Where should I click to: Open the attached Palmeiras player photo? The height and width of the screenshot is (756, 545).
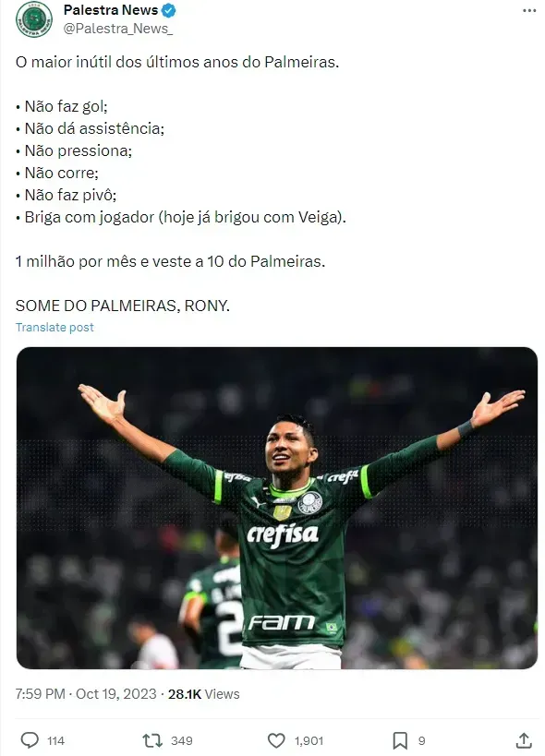(x=277, y=508)
